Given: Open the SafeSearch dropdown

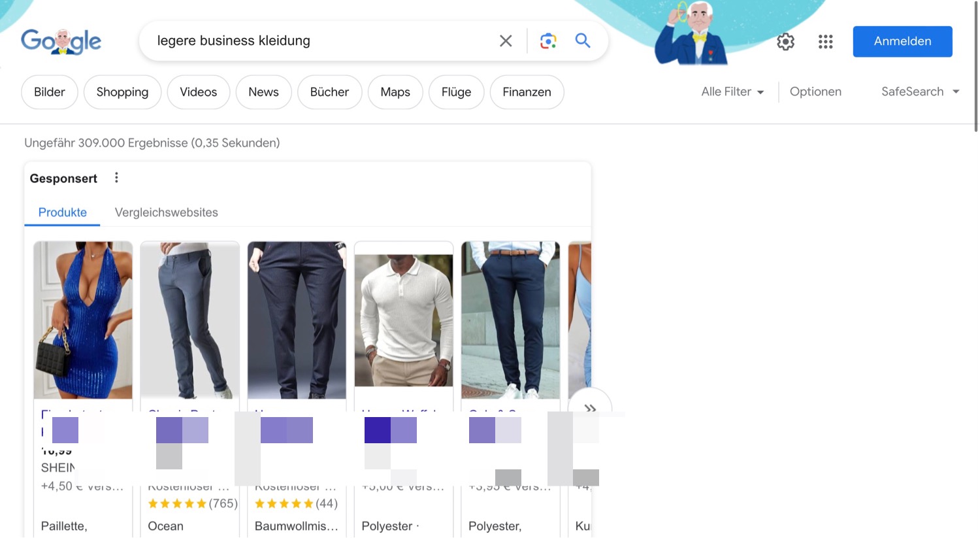Looking at the screenshot, I should (920, 92).
